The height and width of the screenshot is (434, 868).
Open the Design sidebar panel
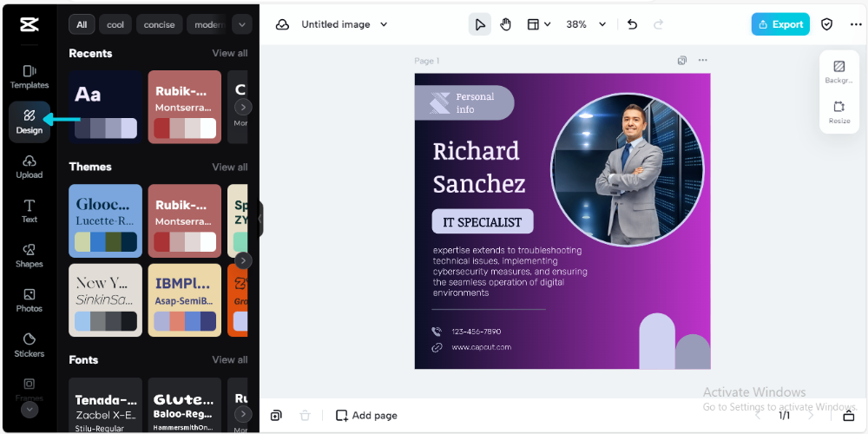30,122
